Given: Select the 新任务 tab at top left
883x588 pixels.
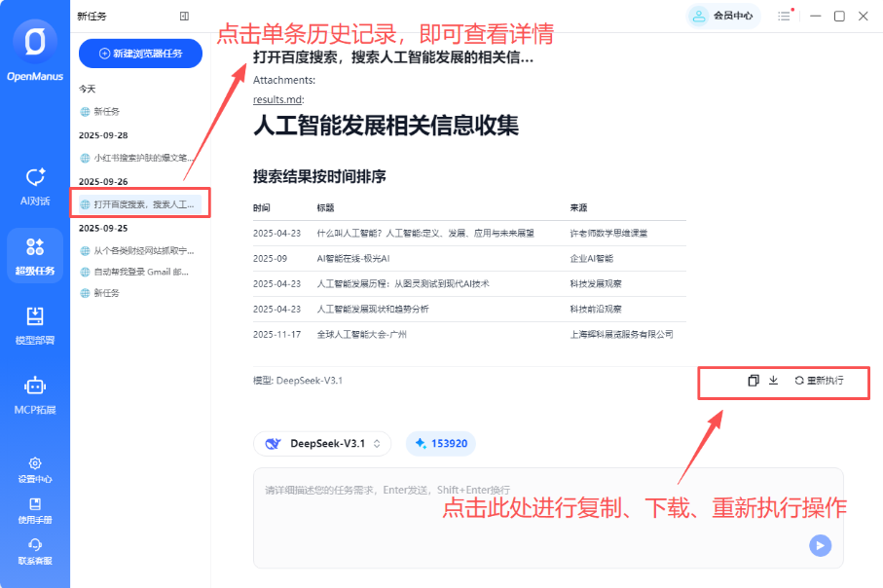Looking at the screenshot, I should tap(91, 17).
